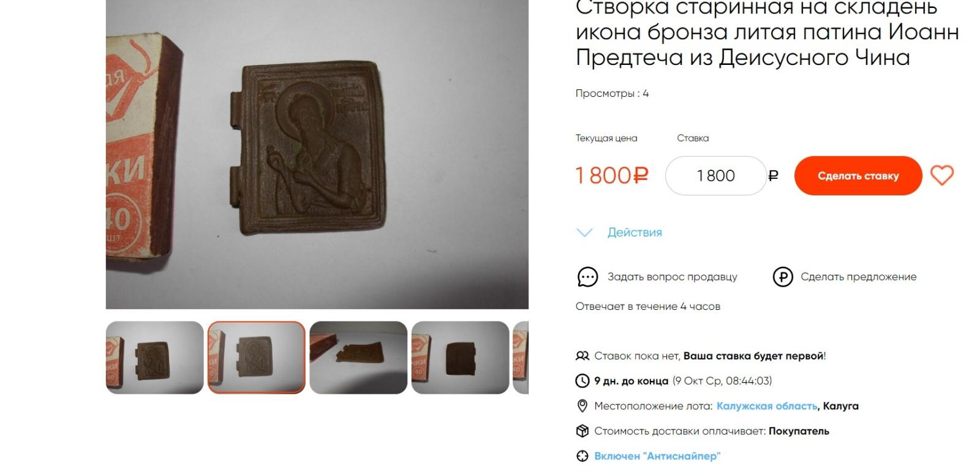980x471 pixels.
Task: Select the fourth thumbnail showing back side
Action: point(460,358)
